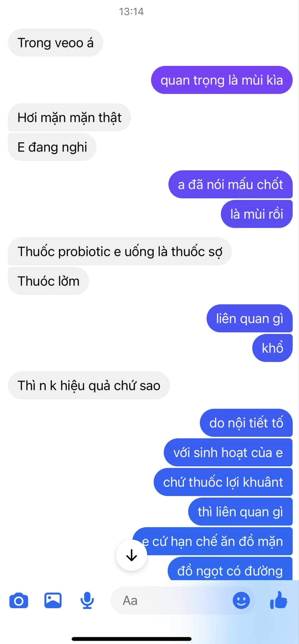Select the message about Thuốc probiotic
Viewport: 299px width, 644px height.
click(120, 251)
